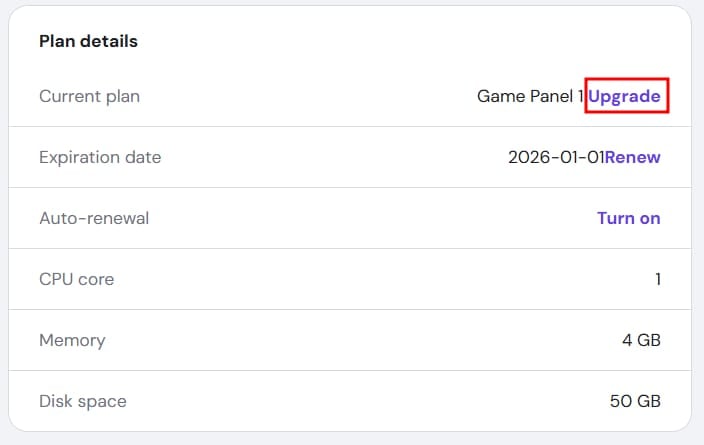Click the Game Panel 1 plan name
Screen dimensions: 704x445
(x=530, y=97)
